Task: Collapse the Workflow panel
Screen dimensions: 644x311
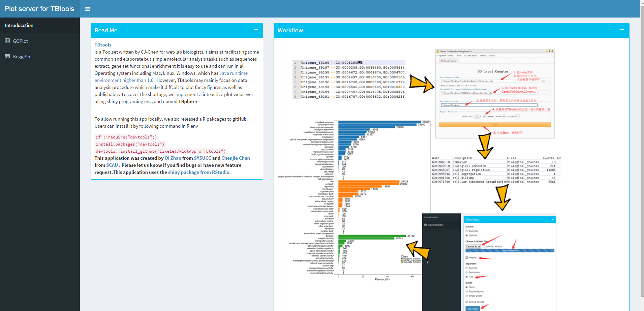Action: point(622,30)
